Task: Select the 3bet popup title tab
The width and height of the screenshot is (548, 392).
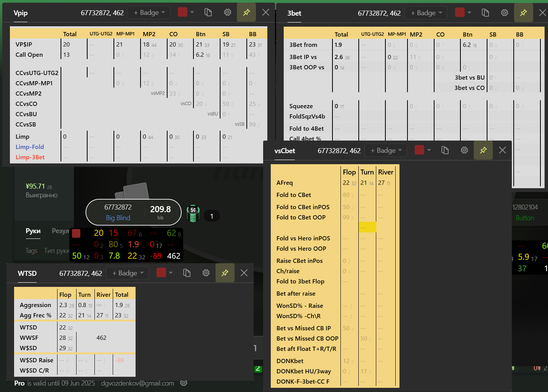Action: [x=294, y=13]
